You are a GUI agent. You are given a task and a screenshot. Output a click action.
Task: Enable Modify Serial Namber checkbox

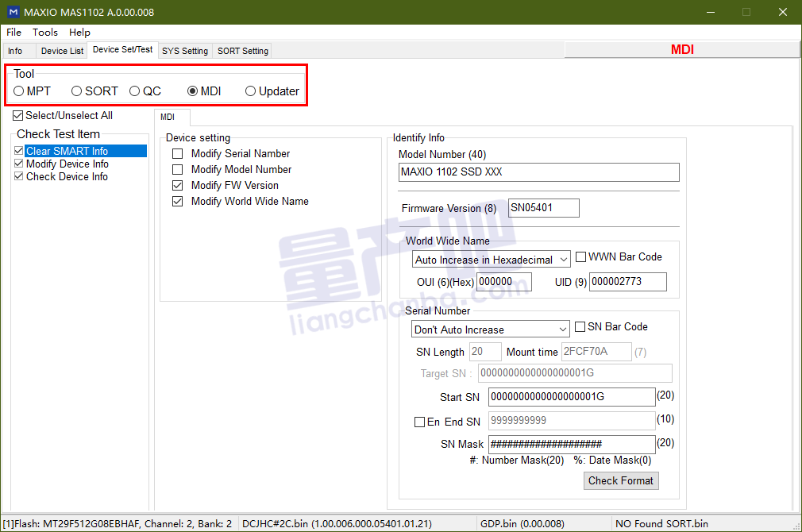coord(178,153)
